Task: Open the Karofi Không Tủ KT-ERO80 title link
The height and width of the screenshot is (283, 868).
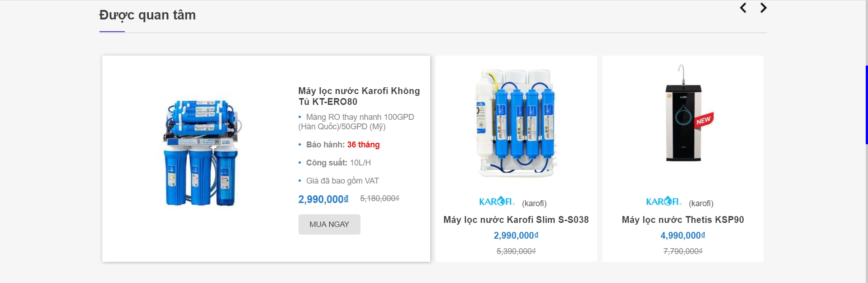Action: pyautogui.click(x=359, y=96)
